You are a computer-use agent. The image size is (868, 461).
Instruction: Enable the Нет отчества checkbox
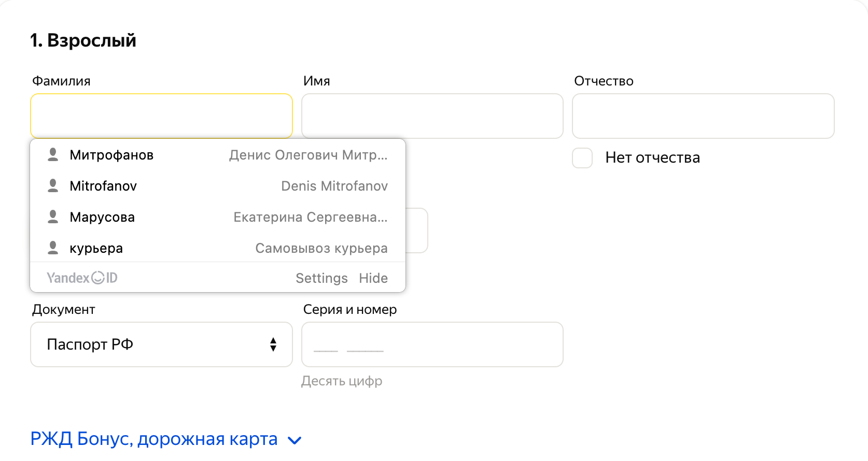(582, 158)
